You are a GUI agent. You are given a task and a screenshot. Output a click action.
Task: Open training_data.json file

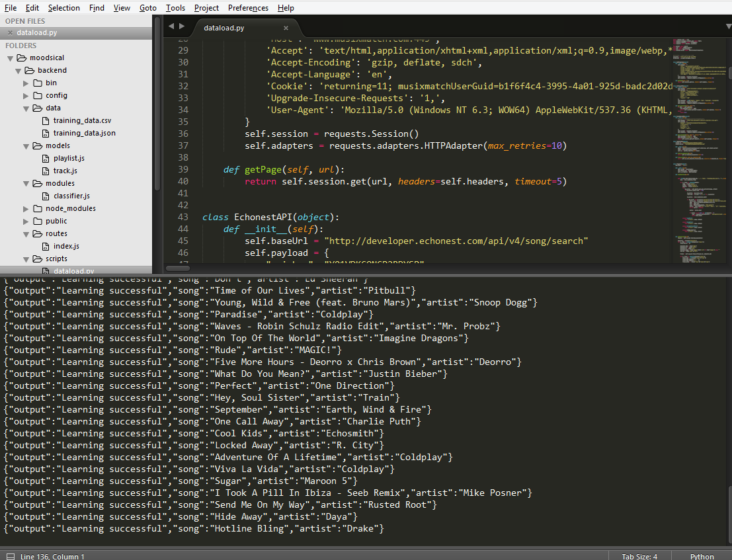pyautogui.click(x=85, y=133)
